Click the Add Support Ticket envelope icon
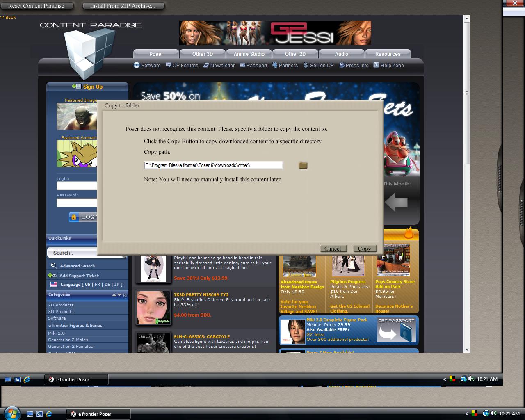The width and height of the screenshot is (525, 420). (x=52, y=276)
